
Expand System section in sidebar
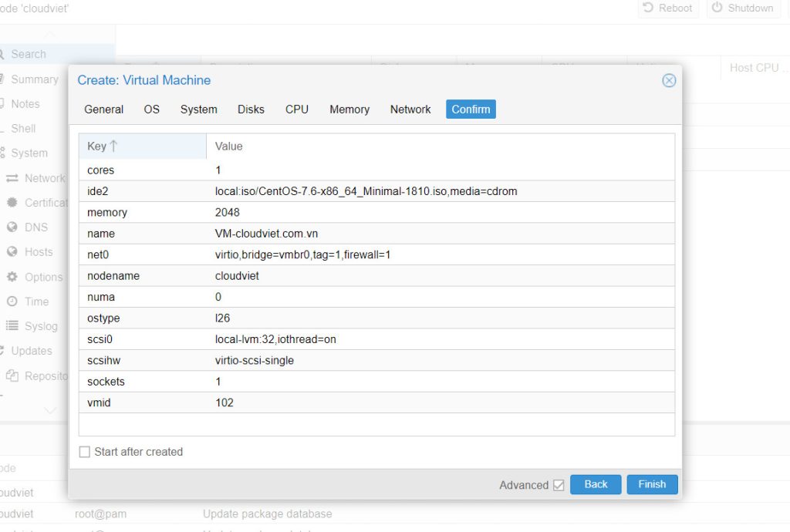coord(29,153)
